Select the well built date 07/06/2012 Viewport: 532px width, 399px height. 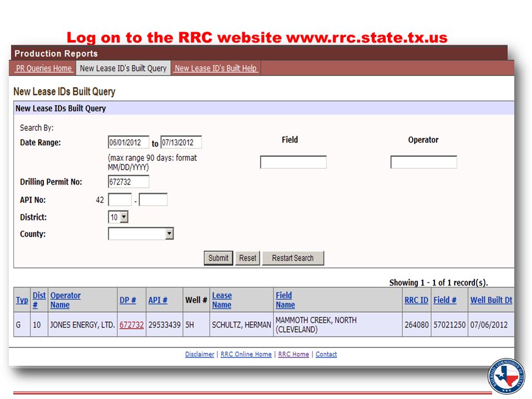[491, 325]
